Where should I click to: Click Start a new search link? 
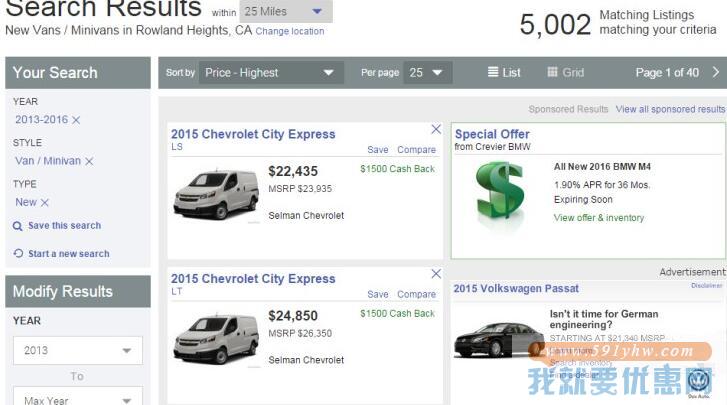click(69, 254)
